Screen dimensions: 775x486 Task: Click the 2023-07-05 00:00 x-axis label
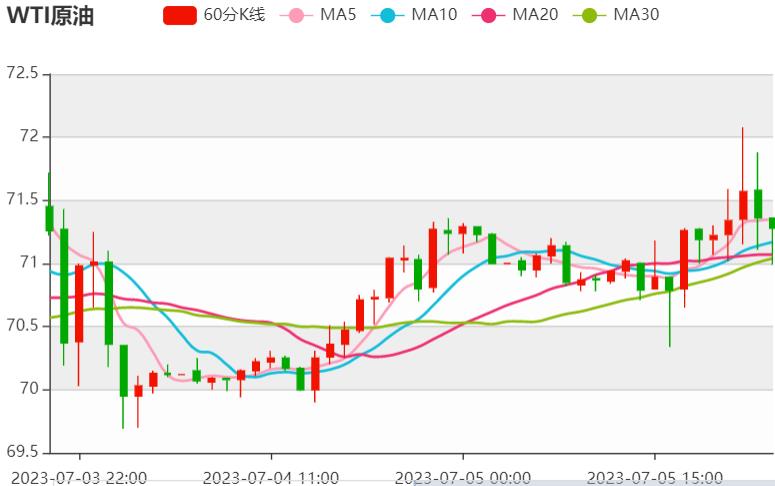[463, 476]
